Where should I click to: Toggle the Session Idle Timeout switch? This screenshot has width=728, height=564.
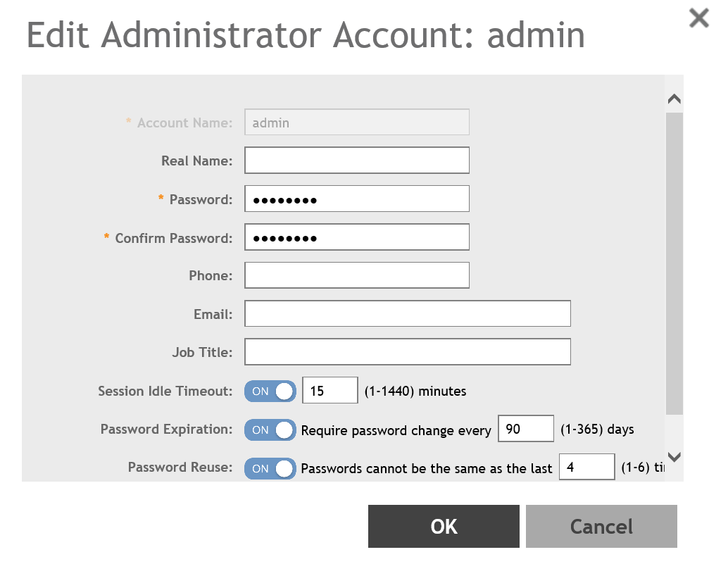(x=270, y=391)
